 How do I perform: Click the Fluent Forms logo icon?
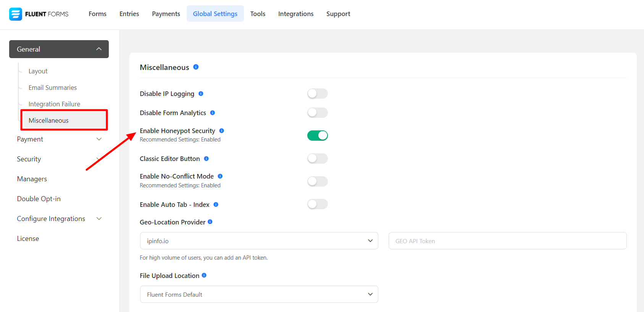pos(16,14)
